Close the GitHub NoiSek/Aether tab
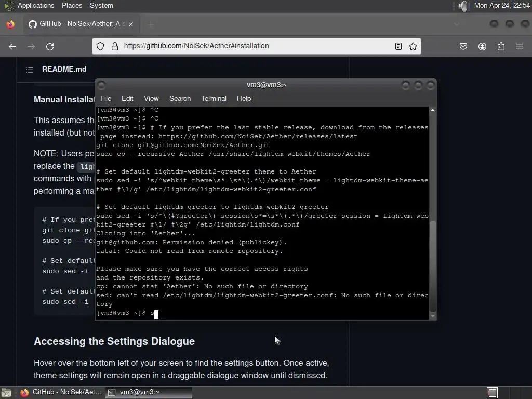This screenshot has width=532, height=399. (131, 24)
